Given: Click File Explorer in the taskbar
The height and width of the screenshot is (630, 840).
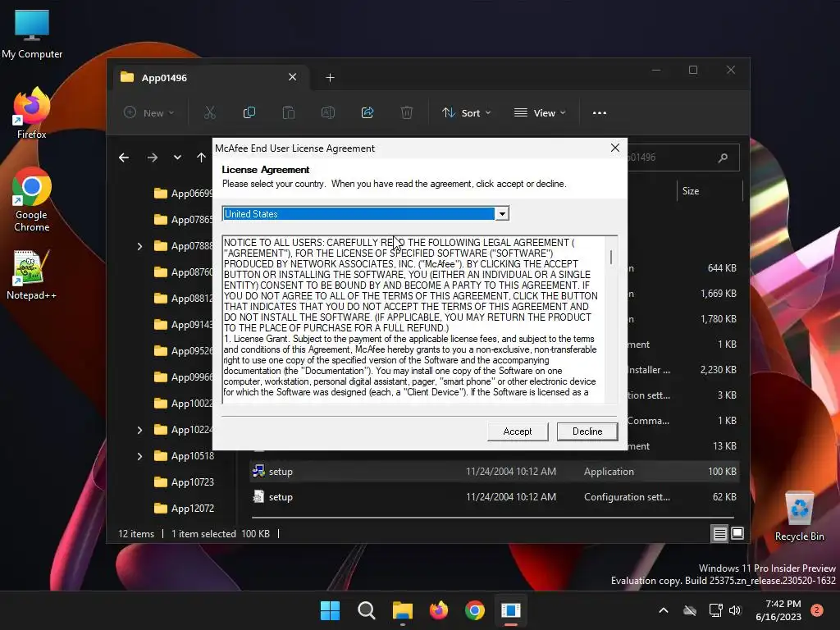Looking at the screenshot, I should 402,610.
